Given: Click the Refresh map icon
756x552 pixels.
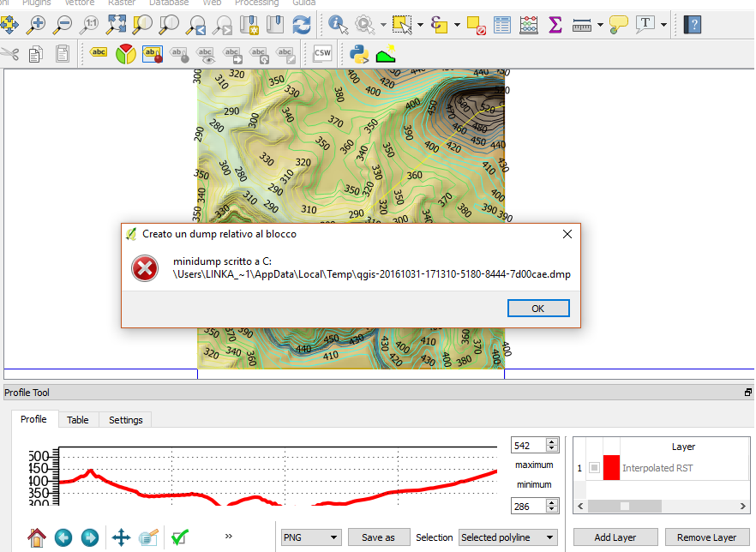Looking at the screenshot, I should [302, 23].
